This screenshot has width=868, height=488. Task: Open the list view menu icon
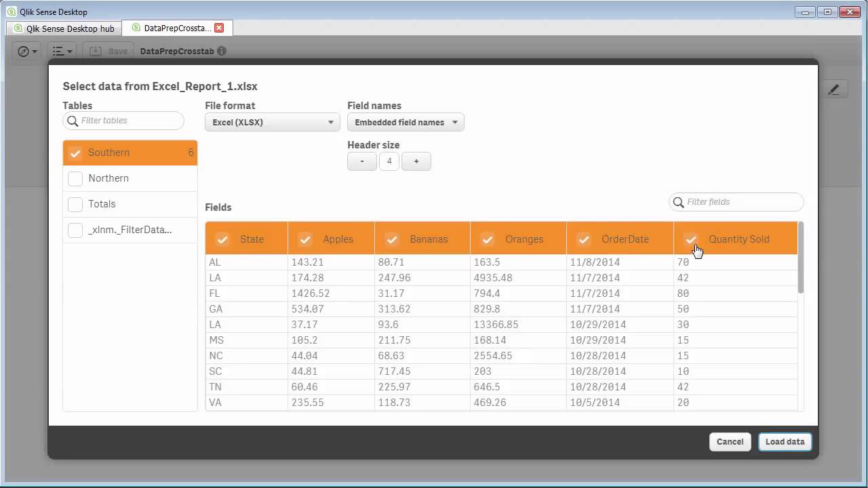tap(62, 51)
